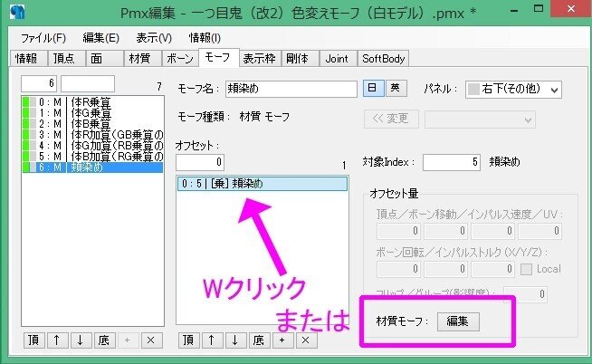Toggle the 日 Japanese name button
This screenshot has width=592, height=364.
pyautogui.click(x=373, y=88)
